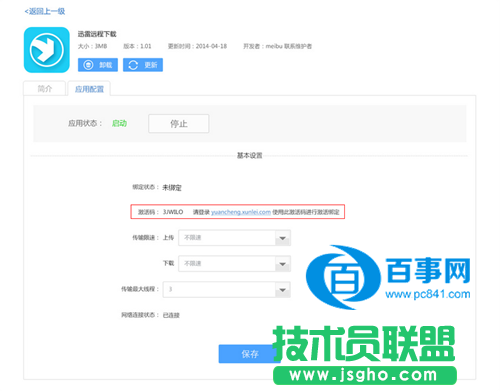Viewport: 500px width, 391px height.
Task: Click the Xunlei remote download app icon
Action: [47, 50]
